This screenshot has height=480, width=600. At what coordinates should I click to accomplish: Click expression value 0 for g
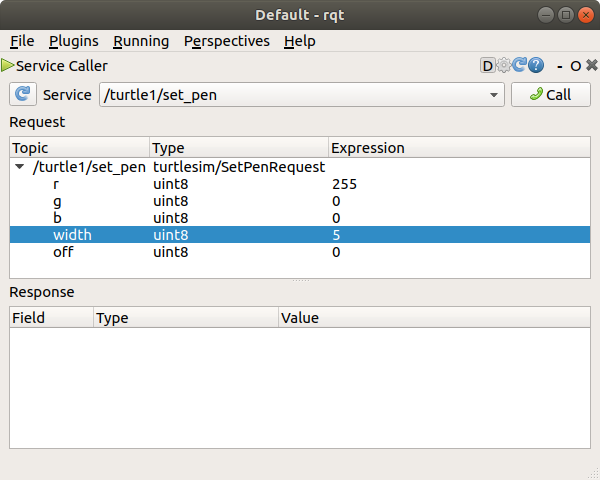point(336,201)
